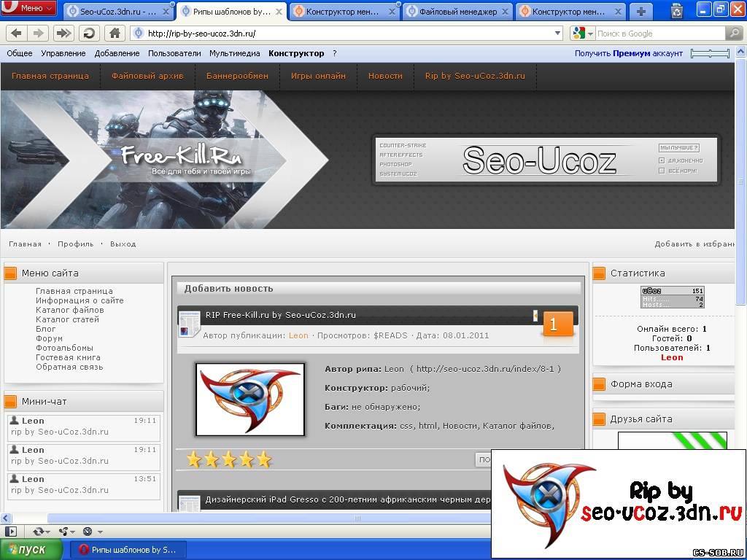This screenshot has height=560, width=747.
Task: Open the Opera Меню button
Action: point(29,8)
